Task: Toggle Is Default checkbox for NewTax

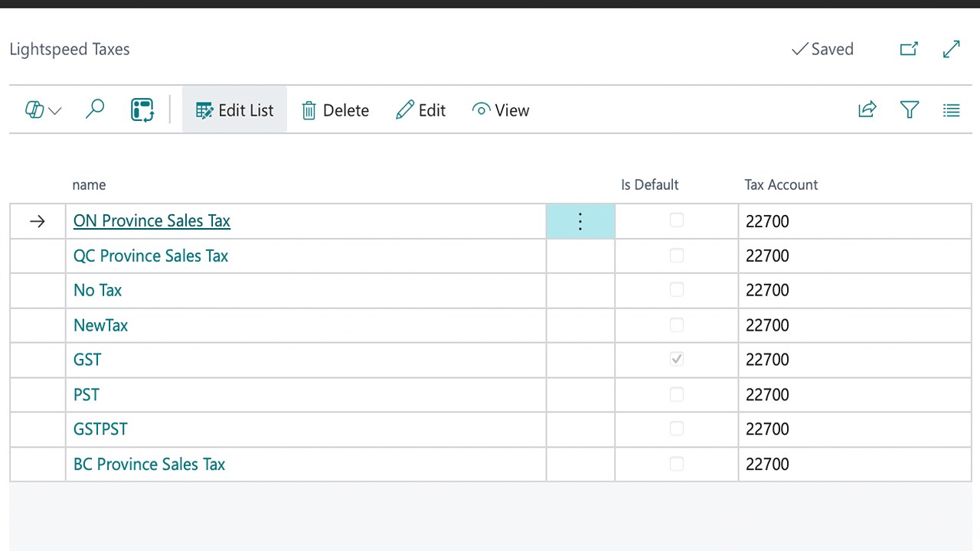Action: coord(676,325)
